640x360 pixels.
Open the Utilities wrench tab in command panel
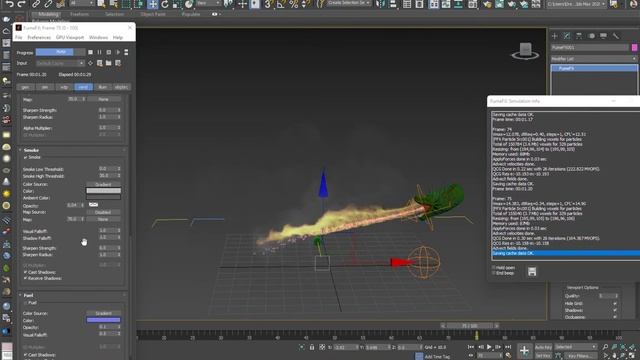(616, 36)
